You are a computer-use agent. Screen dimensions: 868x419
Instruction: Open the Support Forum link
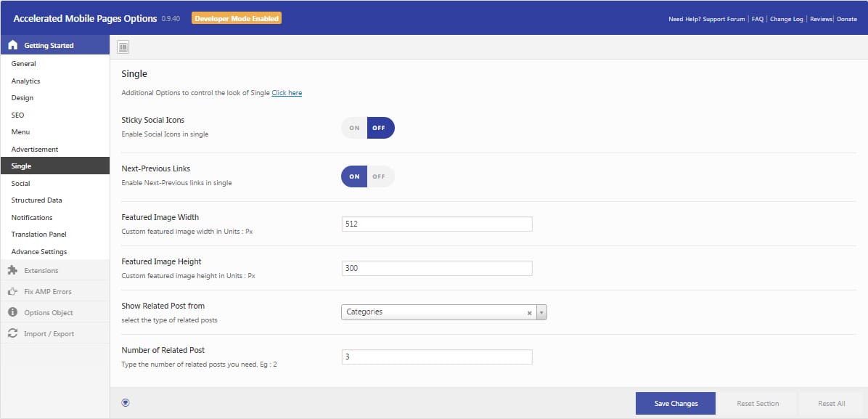point(724,19)
